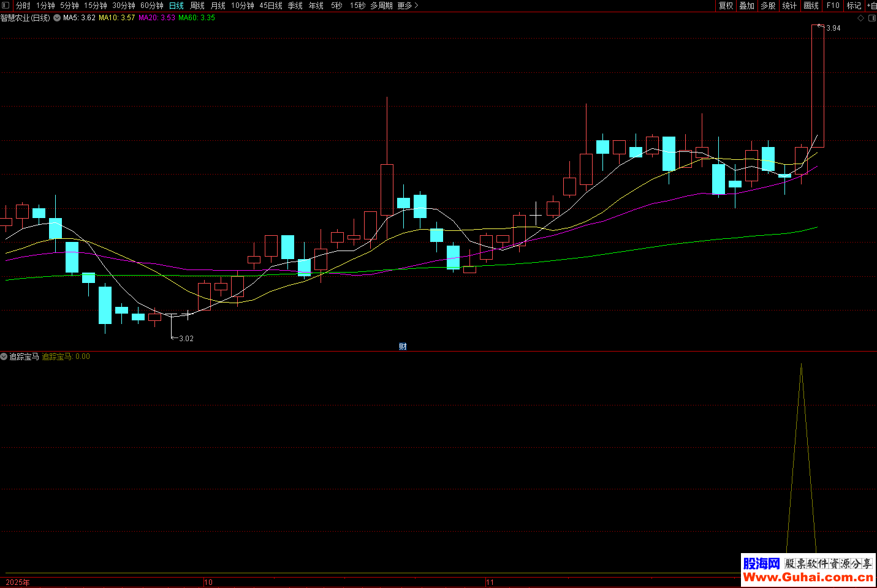Click the 叠加 overlay tool
This screenshot has height=588, width=877.
(x=746, y=6)
